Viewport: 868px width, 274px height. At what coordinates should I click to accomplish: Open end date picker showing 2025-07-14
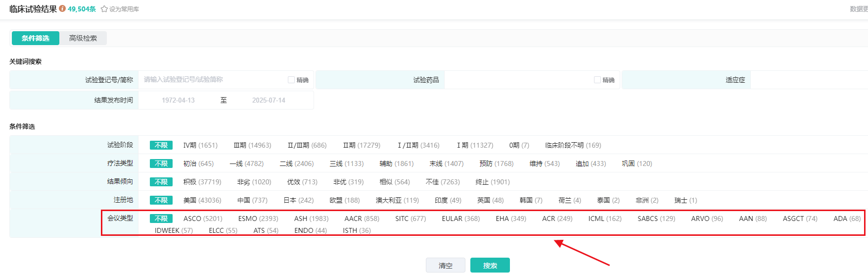269,100
